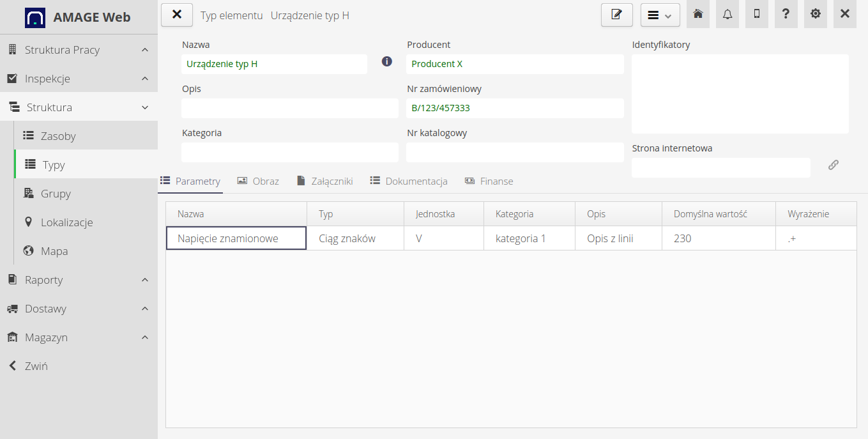
Task: Click the AMAGE Web logo icon
Action: (x=35, y=17)
